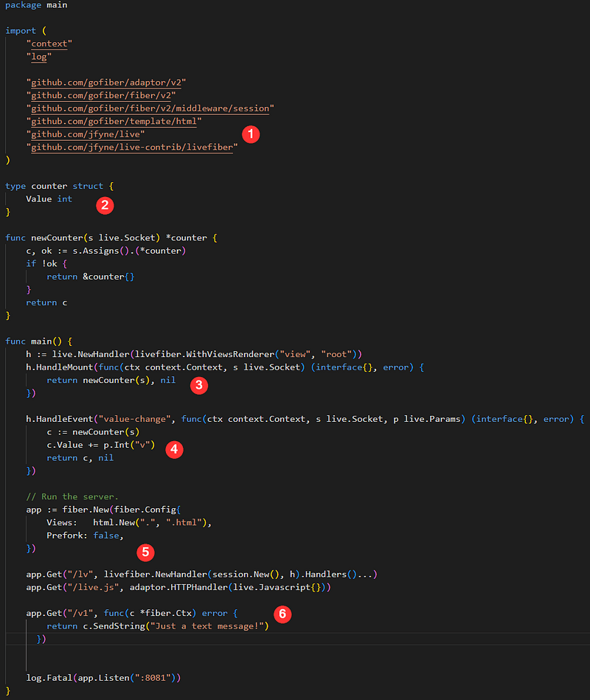Follow the gofiber/adaptor/v2 import link
The width and height of the screenshot is (590, 700).
(106, 83)
